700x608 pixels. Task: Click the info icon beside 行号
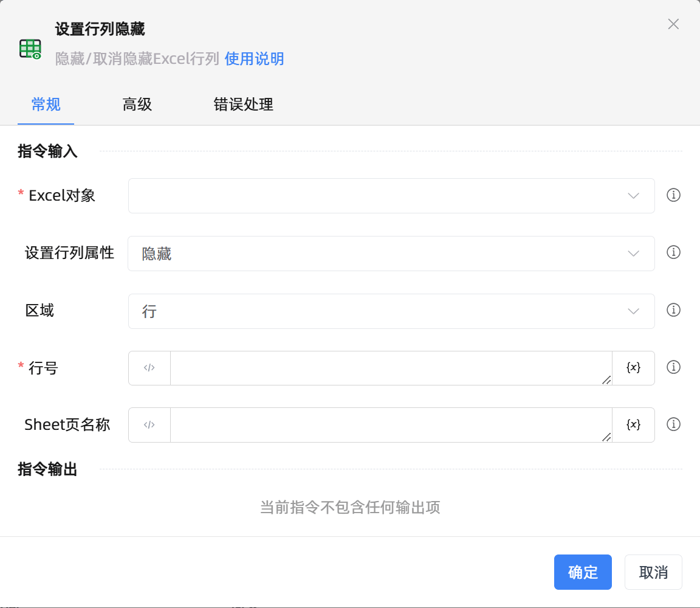(x=673, y=367)
